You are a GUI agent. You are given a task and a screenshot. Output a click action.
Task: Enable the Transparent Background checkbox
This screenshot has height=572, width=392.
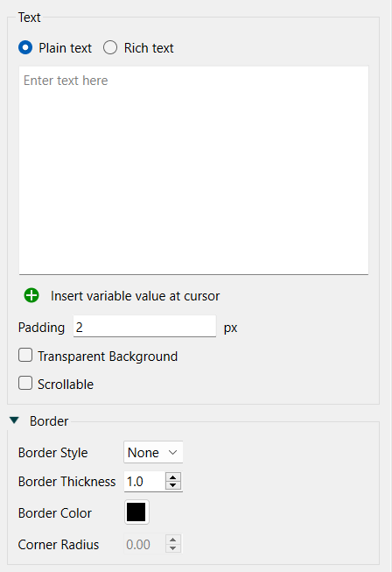click(25, 356)
